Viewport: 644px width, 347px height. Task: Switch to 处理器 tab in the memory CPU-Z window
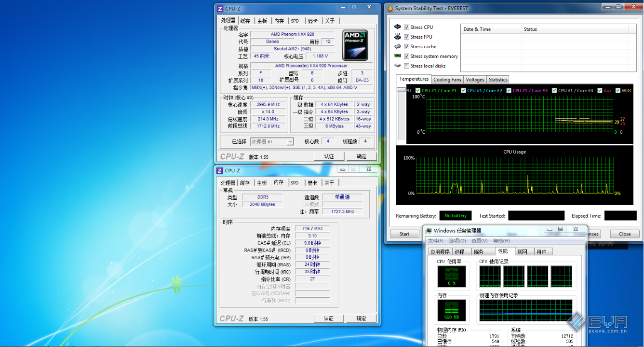coord(228,183)
